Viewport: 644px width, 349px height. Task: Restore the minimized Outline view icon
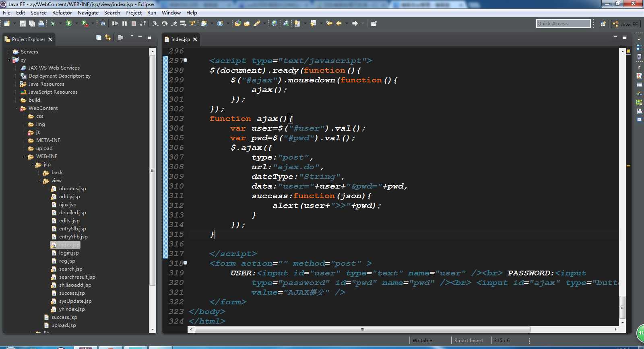(x=639, y=47)
